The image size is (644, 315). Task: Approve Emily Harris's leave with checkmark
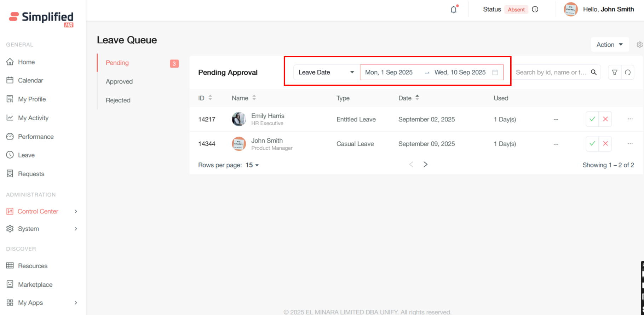click(x=592, y=119)
